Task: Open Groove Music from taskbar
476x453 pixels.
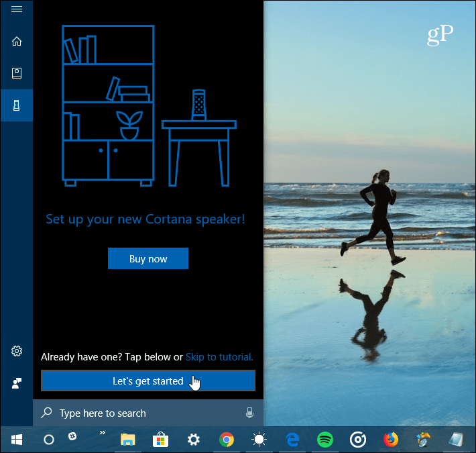Action: [x=358, y=440]
